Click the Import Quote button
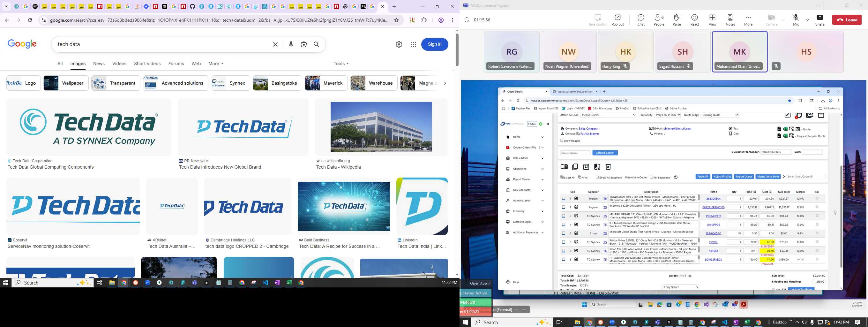The width and height of the screenshot is (868, 327). (744, 177)
